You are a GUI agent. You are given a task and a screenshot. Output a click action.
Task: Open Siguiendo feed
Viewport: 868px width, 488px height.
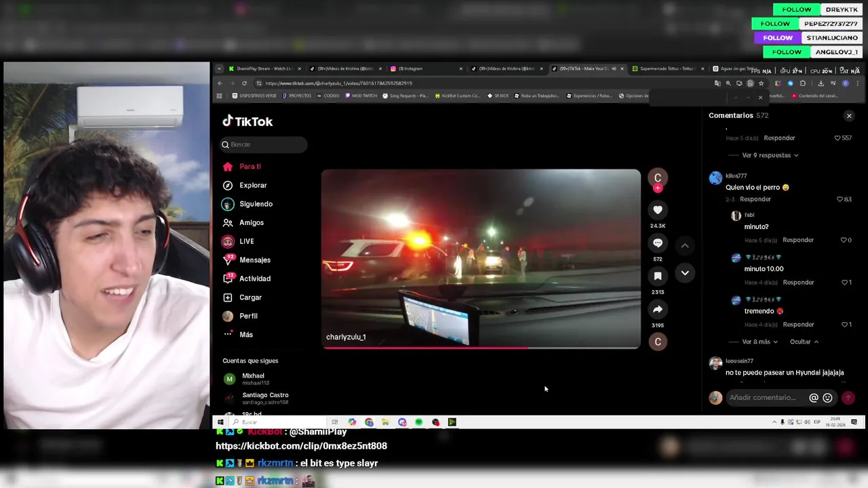(x=248, y=204)
